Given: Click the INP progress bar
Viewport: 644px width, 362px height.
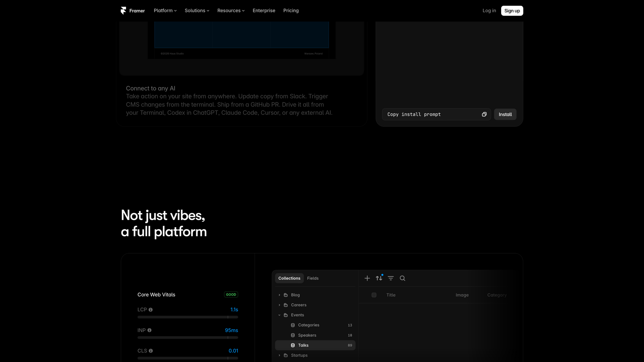Looking at the screenshot, I should point(188,338).
